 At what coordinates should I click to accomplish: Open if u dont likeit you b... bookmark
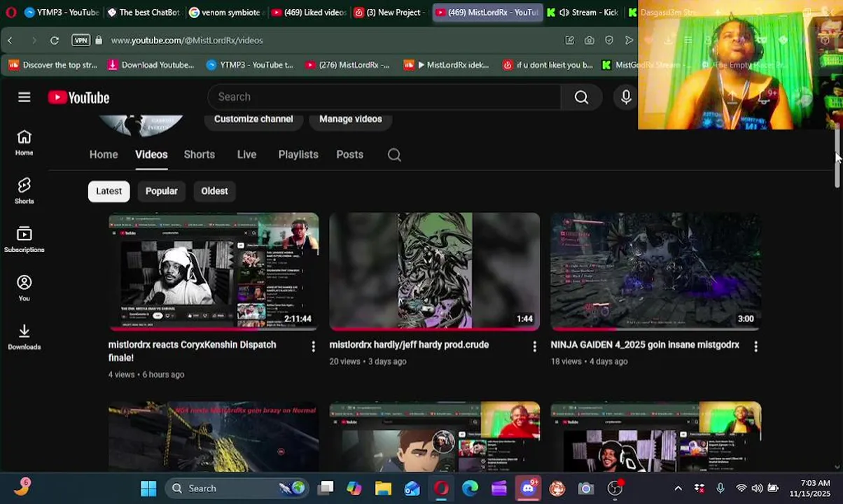548,65
